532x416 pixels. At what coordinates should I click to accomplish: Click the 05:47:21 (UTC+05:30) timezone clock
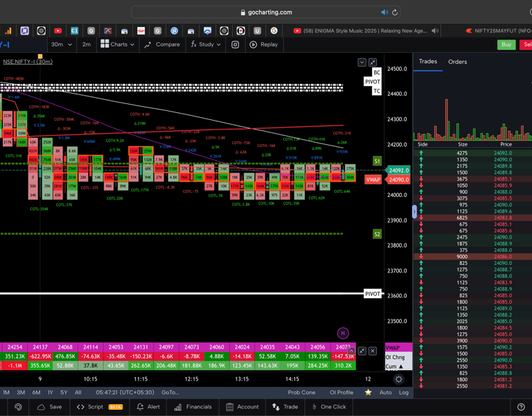click(x=125, y=392)
